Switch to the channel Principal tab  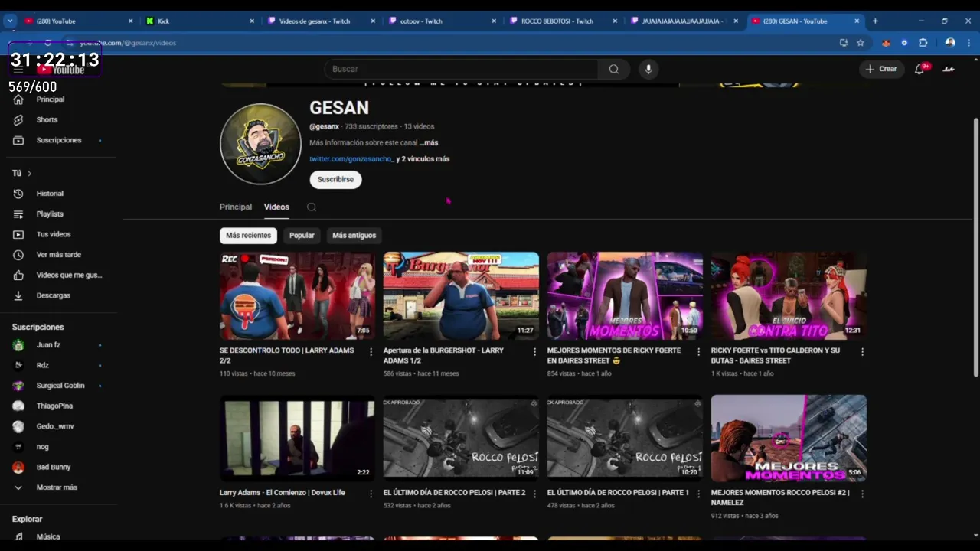pos(236,207)
